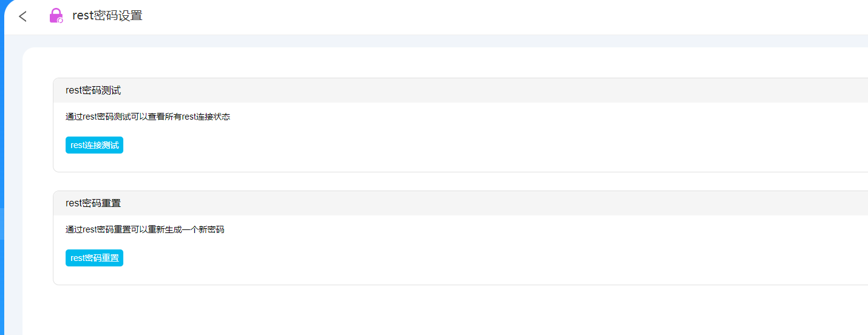Click empty space in the top header bar
Viewport: 868px width, 335px height.
coord(486,16)
